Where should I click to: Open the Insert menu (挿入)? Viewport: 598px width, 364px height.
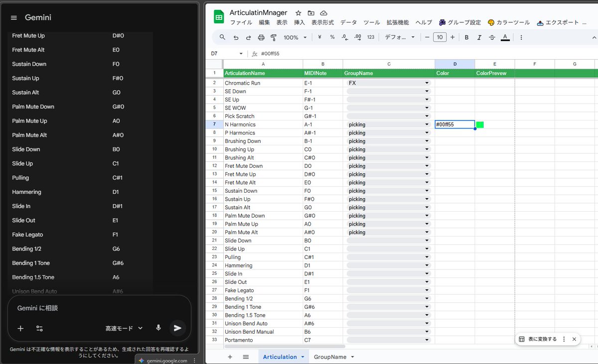coord(299,22)
